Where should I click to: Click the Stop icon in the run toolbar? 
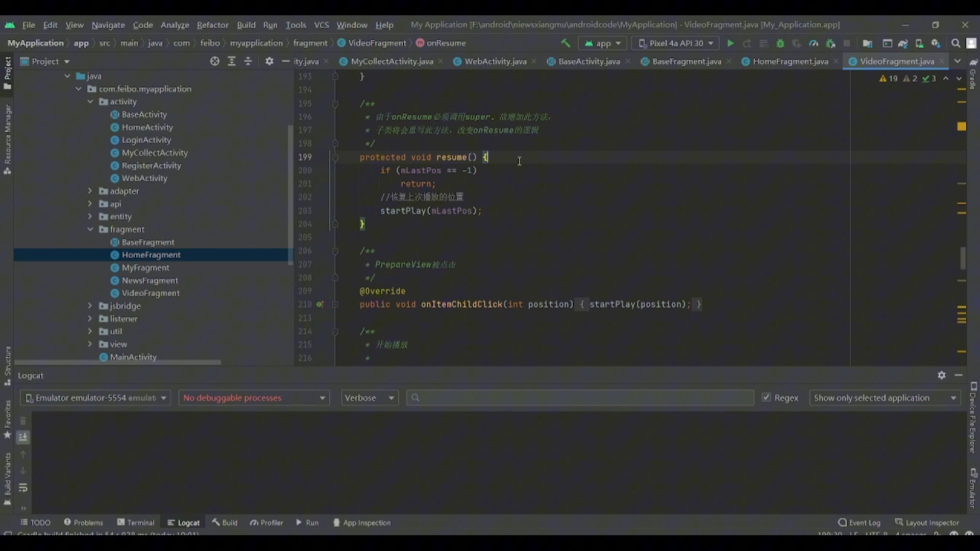coord(847,43)
